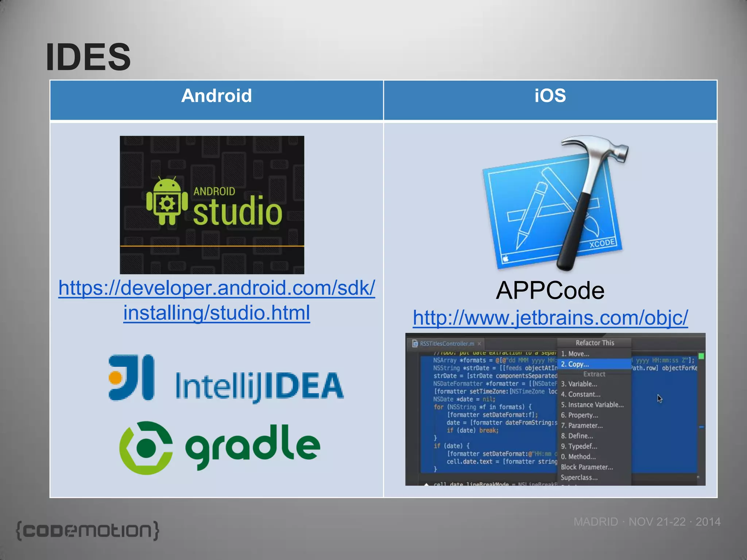Click the 'MADRID · NOV 21-22 · 2014' footer text
This screenshot has height=560, width=747.
[x=647, y=522]
